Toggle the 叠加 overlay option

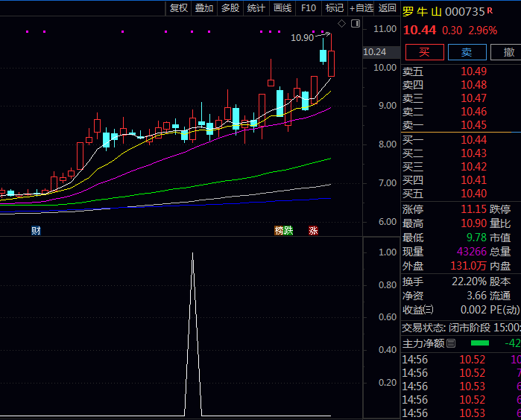point(204,8)
